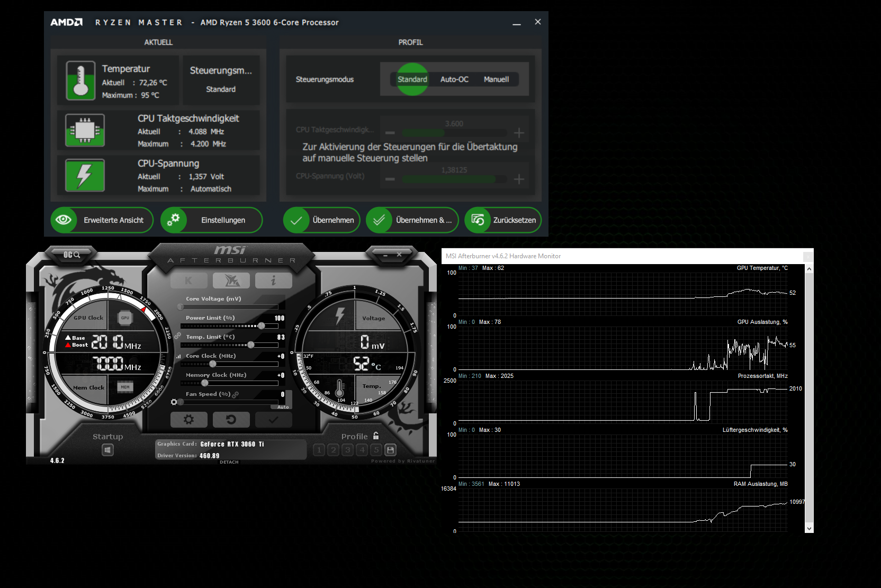This screenshot has width=881, height=588.
Task: Select Afterburner profile slot 5
Action: pos(376,450)
